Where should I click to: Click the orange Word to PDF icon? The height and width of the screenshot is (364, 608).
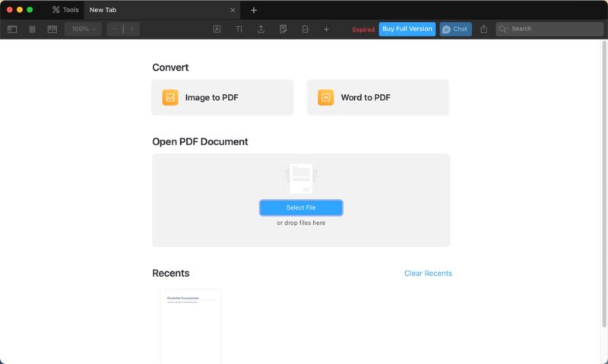pos(326,97)
